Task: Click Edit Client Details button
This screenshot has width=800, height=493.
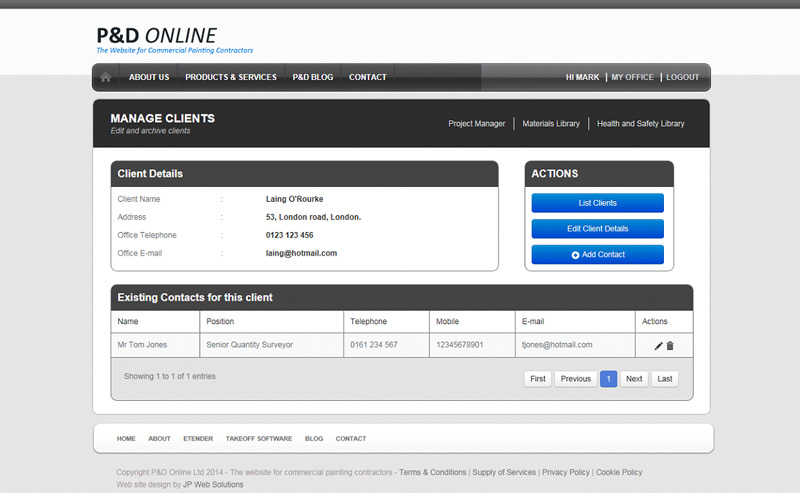Action: point(597,229)
